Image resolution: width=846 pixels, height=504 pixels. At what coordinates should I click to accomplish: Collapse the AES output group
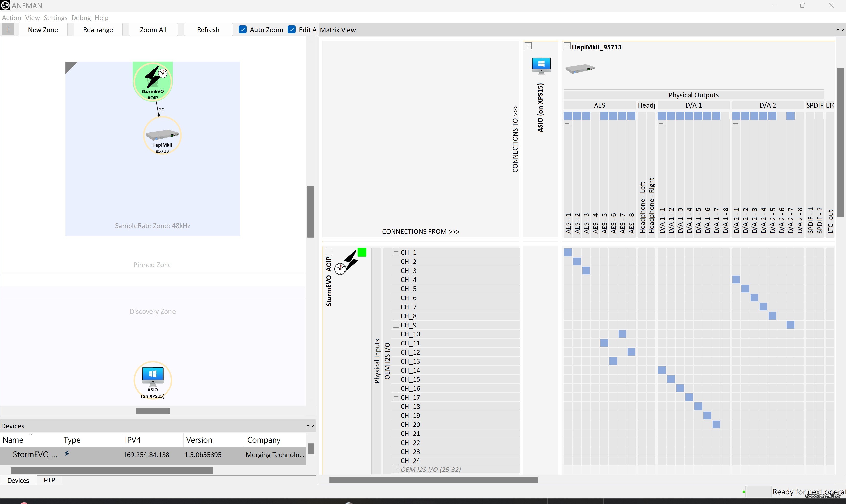[x=567, y=124]
